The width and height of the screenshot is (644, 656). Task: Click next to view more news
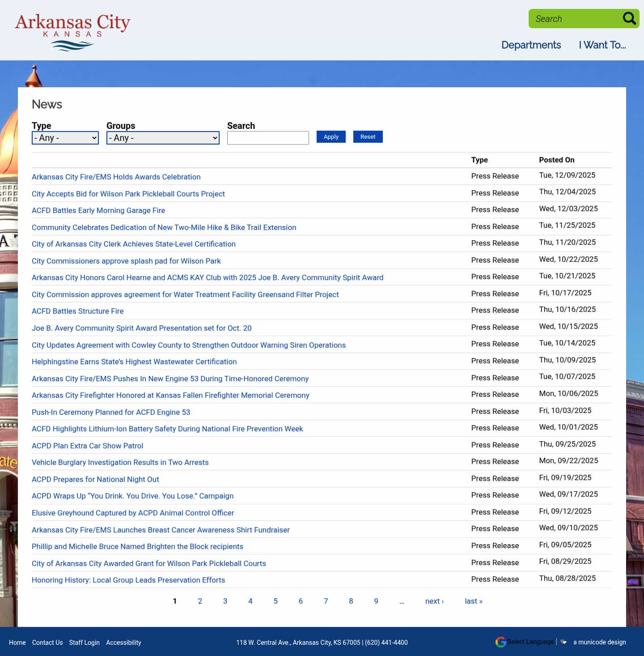pos(434,601)
